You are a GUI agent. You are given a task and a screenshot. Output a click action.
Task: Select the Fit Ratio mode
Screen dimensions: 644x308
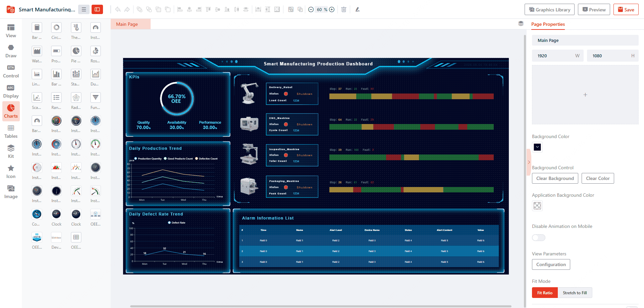click(545, 293)
